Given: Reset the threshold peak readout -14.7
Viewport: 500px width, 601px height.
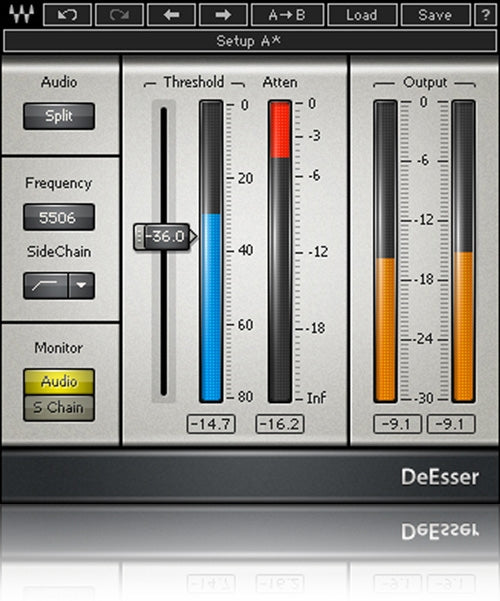Looking at the screenshot, I should [x=211, y=424].
